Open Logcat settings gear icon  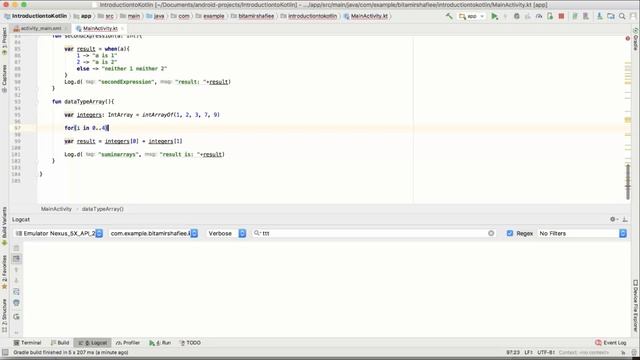(x=613, y=220)
